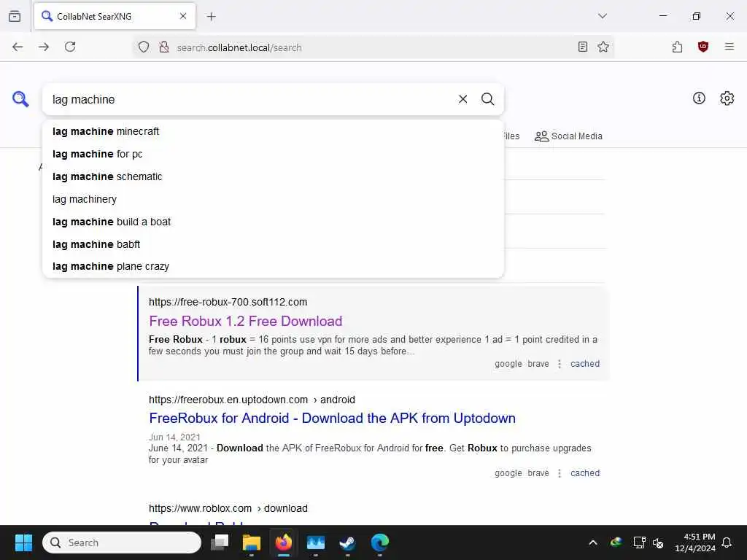Submit search with the magnifier button

[487, 99]
